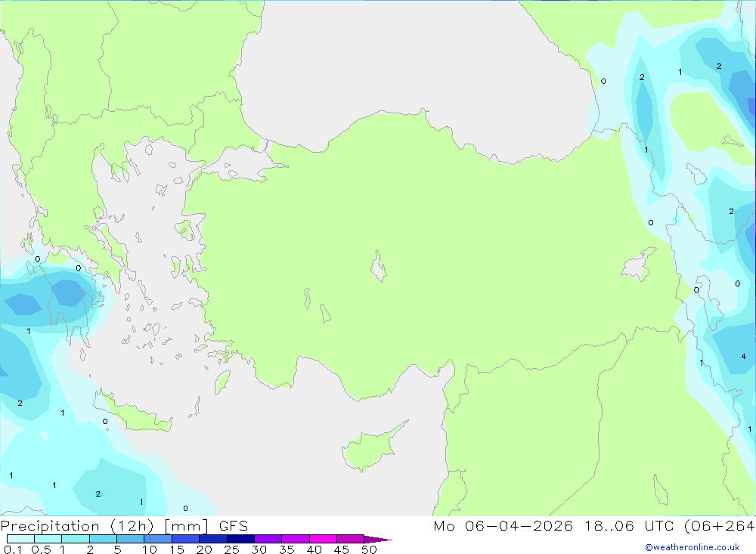Click the 30–35 mm purple legend swatch
756x554 pixels.
(x=268, y=539)
